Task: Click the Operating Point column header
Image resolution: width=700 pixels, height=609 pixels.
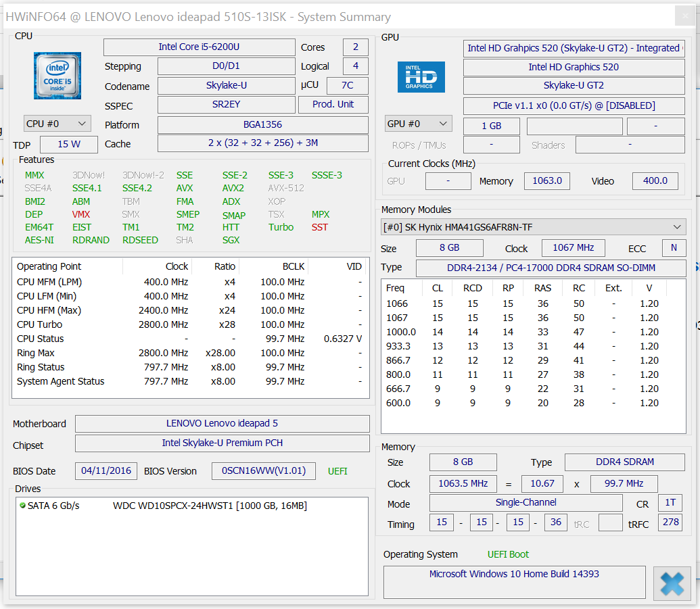Action: point(49,266)
